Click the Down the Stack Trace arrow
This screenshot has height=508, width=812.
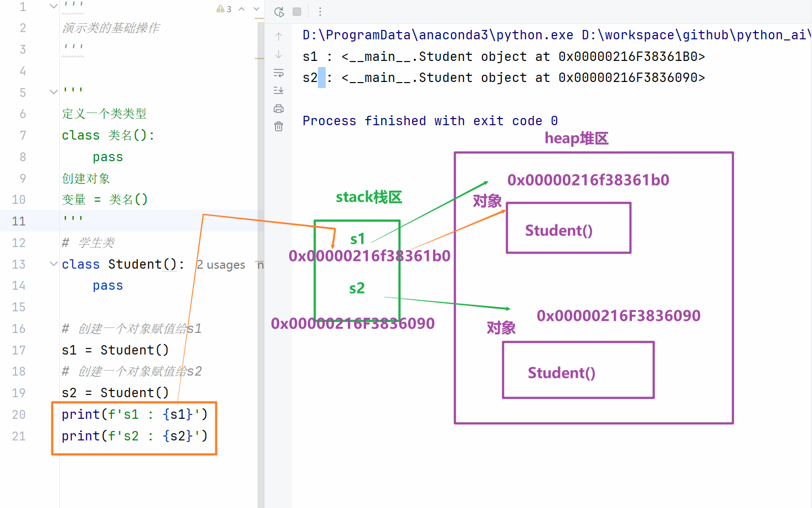coord(279,54)
